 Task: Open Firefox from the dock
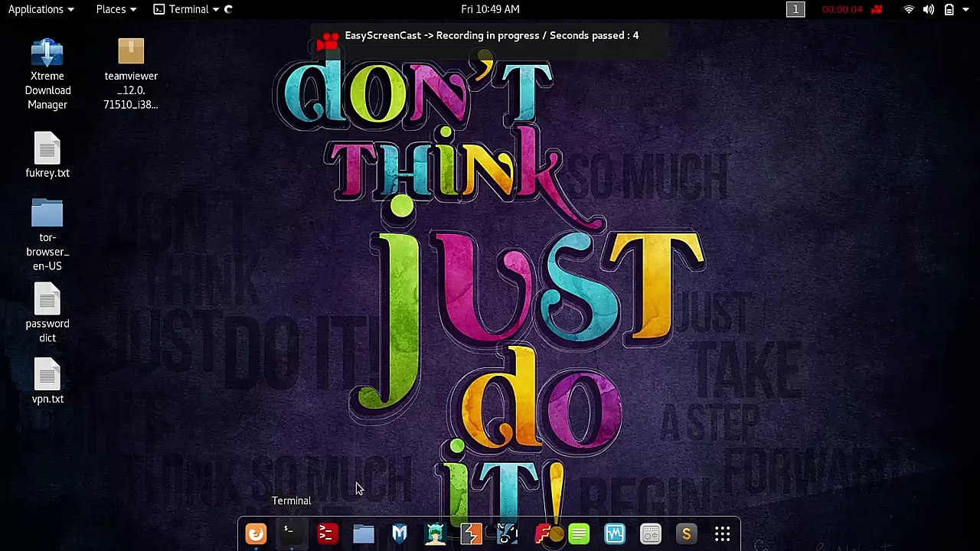click(256, 533)
